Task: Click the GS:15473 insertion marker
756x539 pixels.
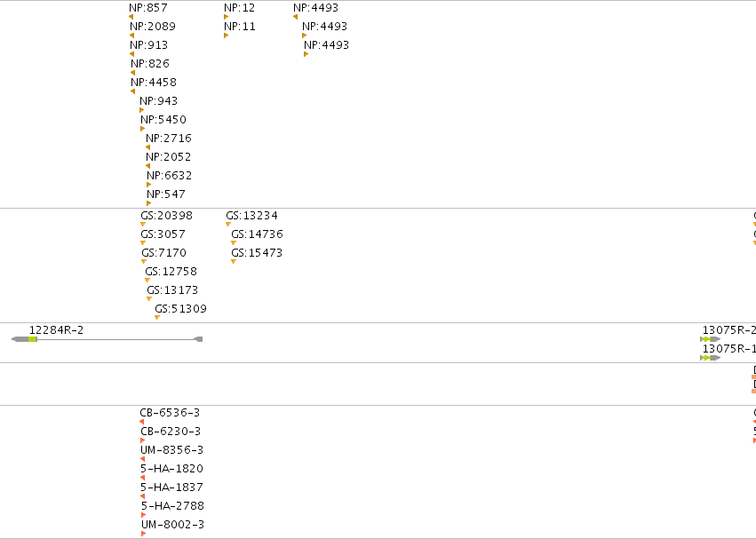Action: [x=234, y=261]
